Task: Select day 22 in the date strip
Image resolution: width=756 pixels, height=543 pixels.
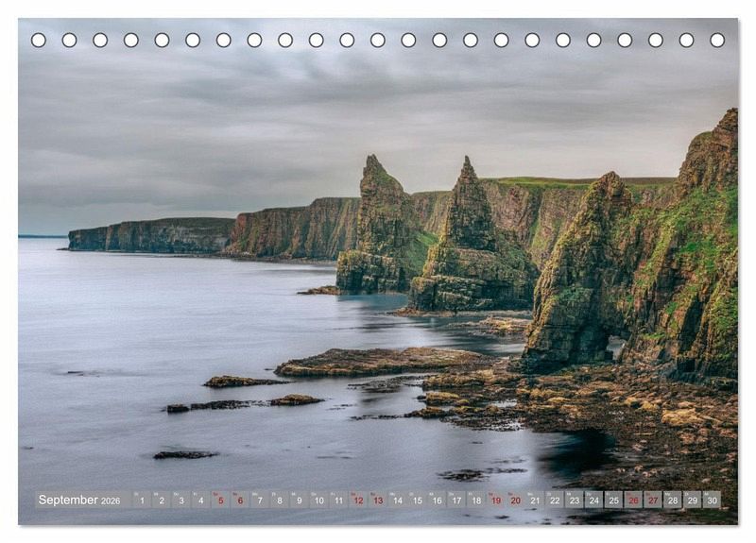Action: coord(555,500)
